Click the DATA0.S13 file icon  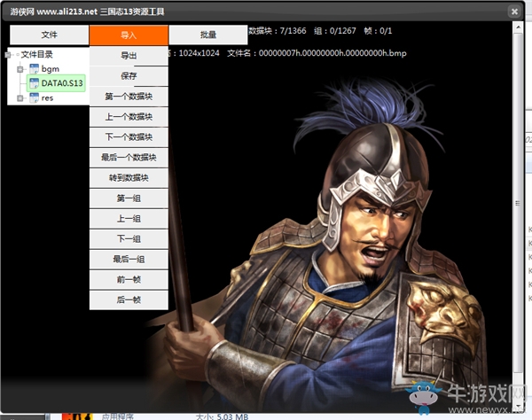pos(34,83)
